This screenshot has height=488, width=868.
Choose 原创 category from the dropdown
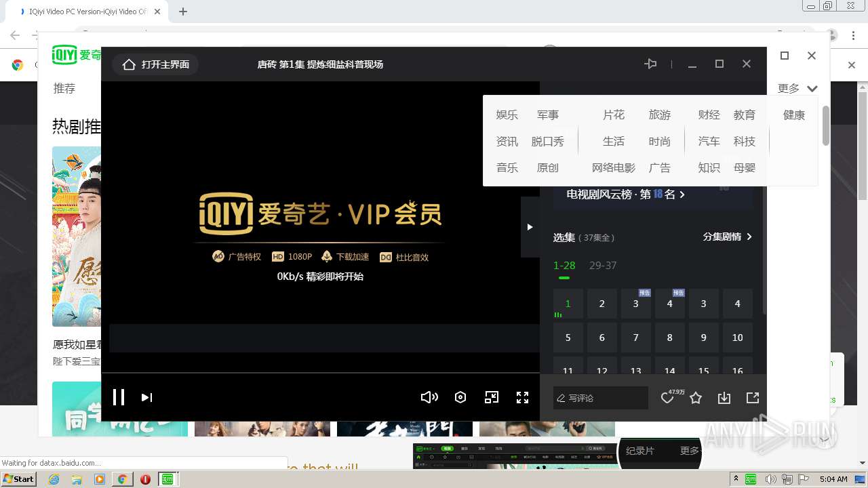[x=548, y=168]
